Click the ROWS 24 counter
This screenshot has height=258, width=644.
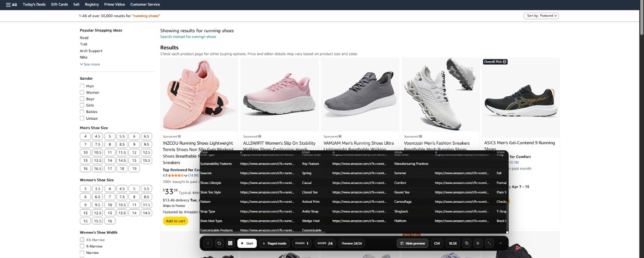[x=325, y=243]
